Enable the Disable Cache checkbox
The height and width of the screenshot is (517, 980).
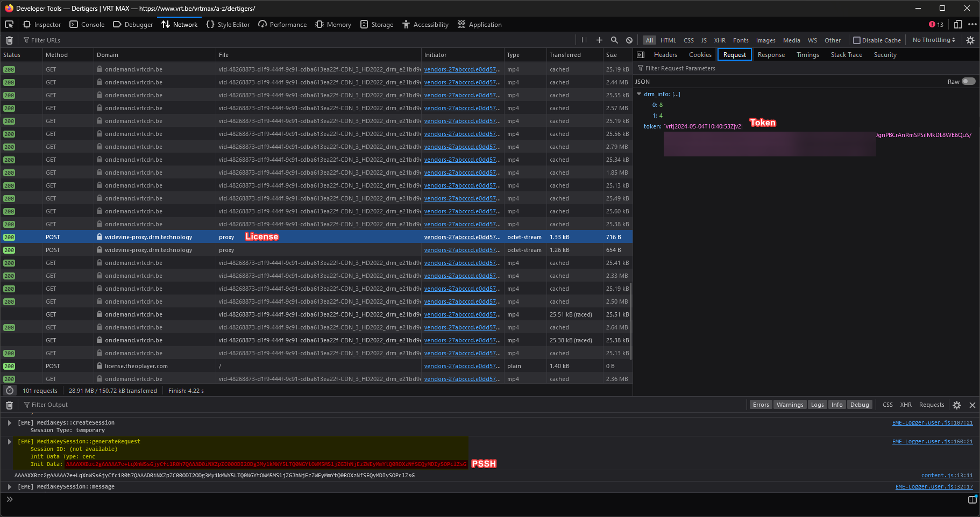pyautogui.click(x=857, y=40)
